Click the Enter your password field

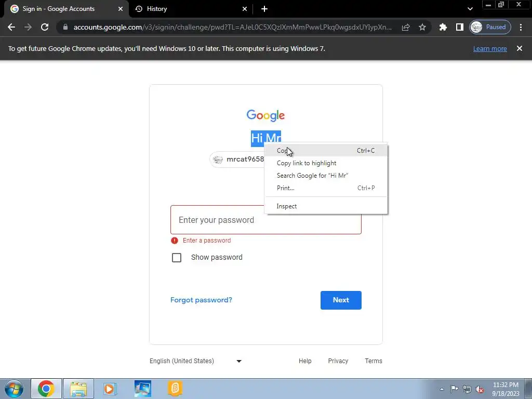(265, 220)
